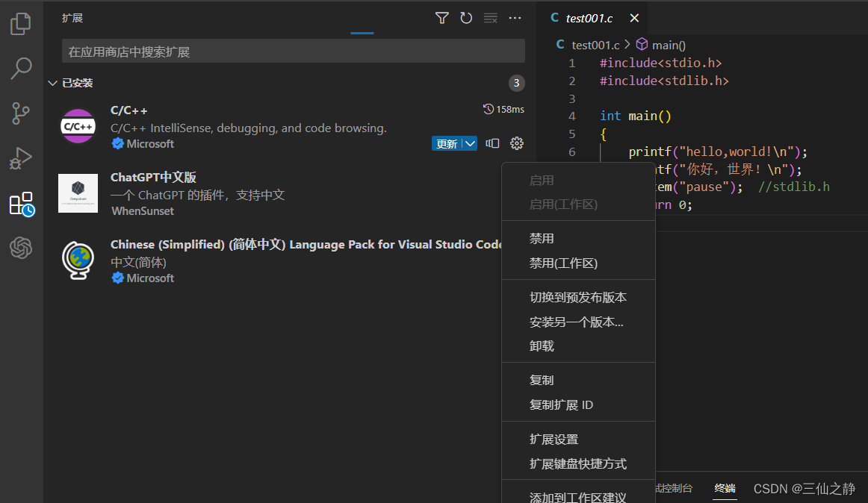Click the printf("hello,world!\n") line
Image resolution: width=868 pixels, height=503 pixels.
pos(718,151)
